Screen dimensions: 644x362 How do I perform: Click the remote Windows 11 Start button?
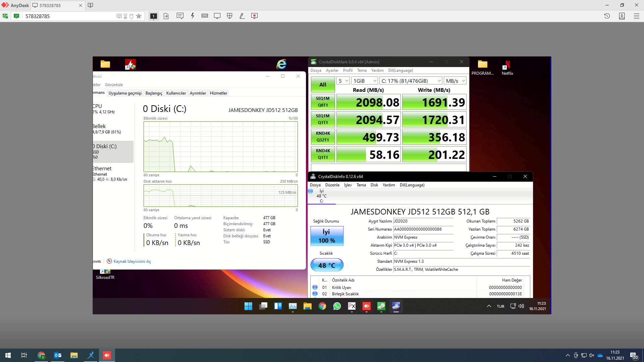(x=248, y=306)
